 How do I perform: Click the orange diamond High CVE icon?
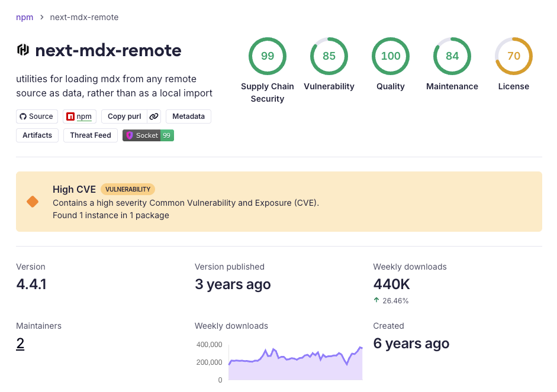[x=33, y=202]
